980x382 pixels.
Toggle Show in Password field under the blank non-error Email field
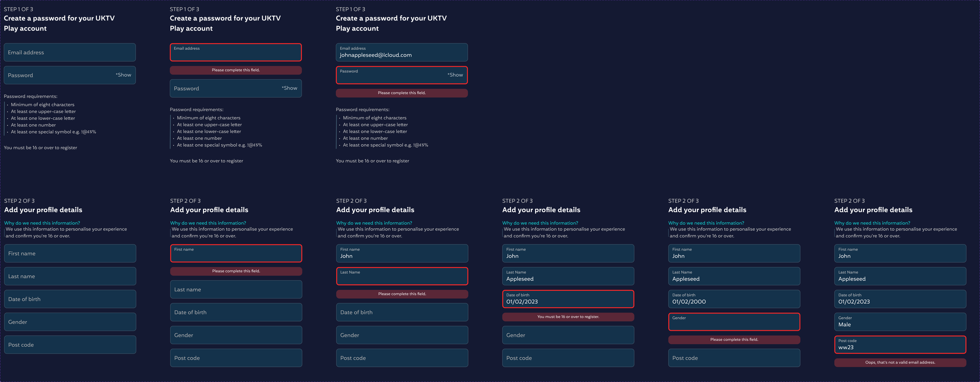click(x=123, y=75)
